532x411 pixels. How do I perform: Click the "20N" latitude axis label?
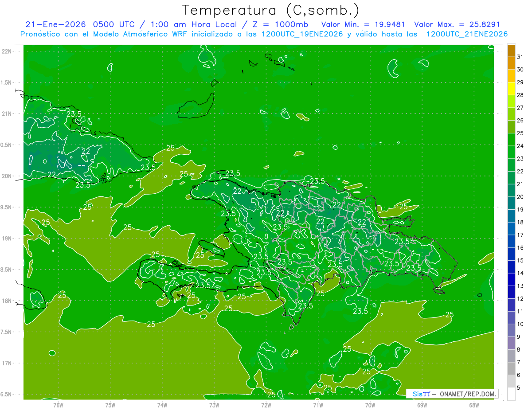tap(7, 176)
